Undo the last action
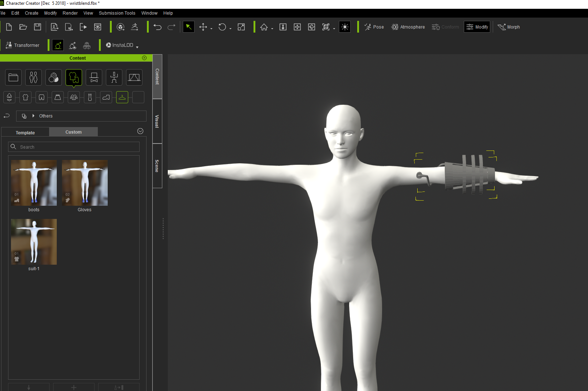The width and height of the screenshot is (588, 391). 158,27
